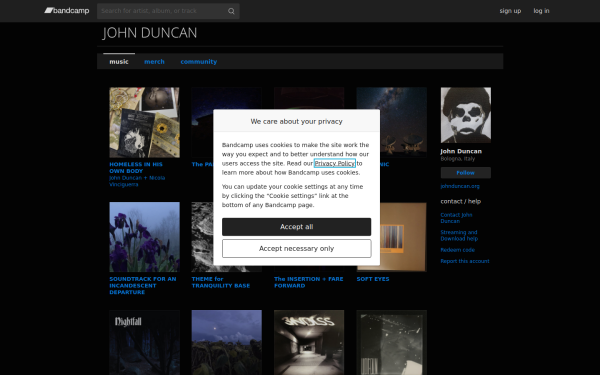600x375 pixels.
Task: Open the sign up link
Action: click(510, 11)
